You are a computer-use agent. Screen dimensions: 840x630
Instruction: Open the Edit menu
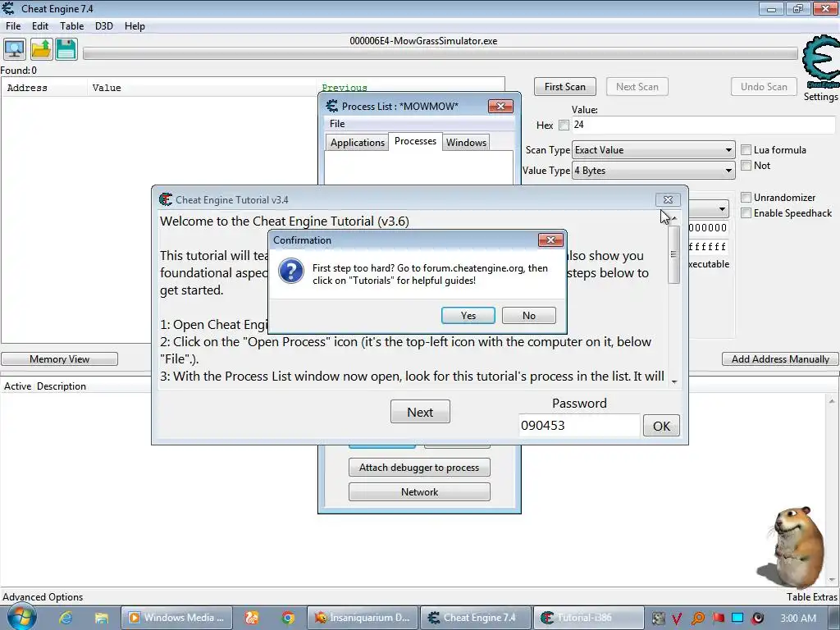39,25
